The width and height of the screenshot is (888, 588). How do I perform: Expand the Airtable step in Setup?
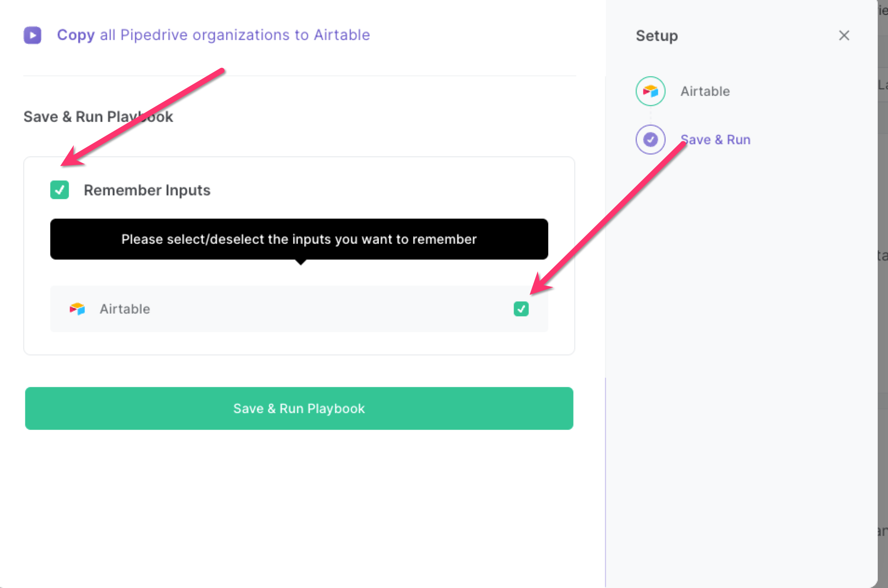705,91
